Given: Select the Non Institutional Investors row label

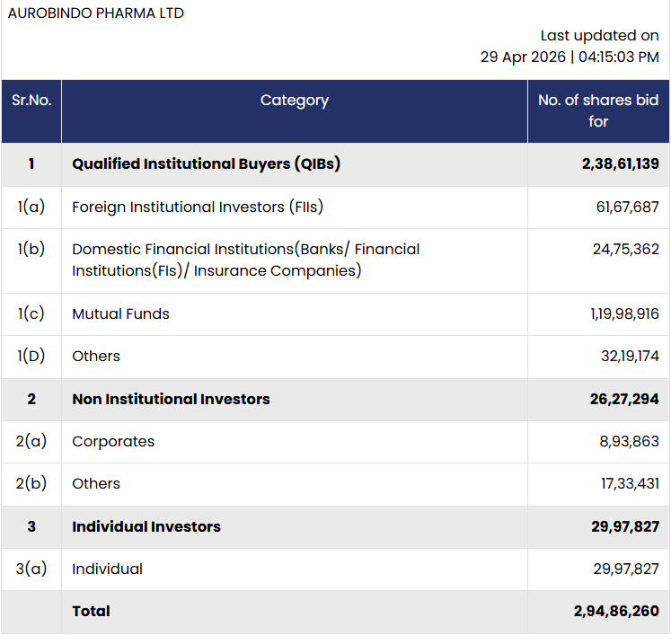Looking at the screenshot, I should coord(172,399).
